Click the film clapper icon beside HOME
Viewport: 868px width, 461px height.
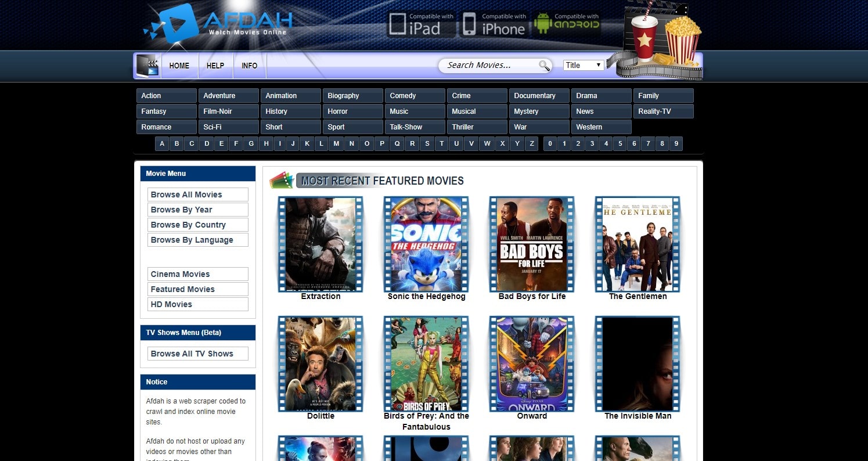(x=147, y=66)
